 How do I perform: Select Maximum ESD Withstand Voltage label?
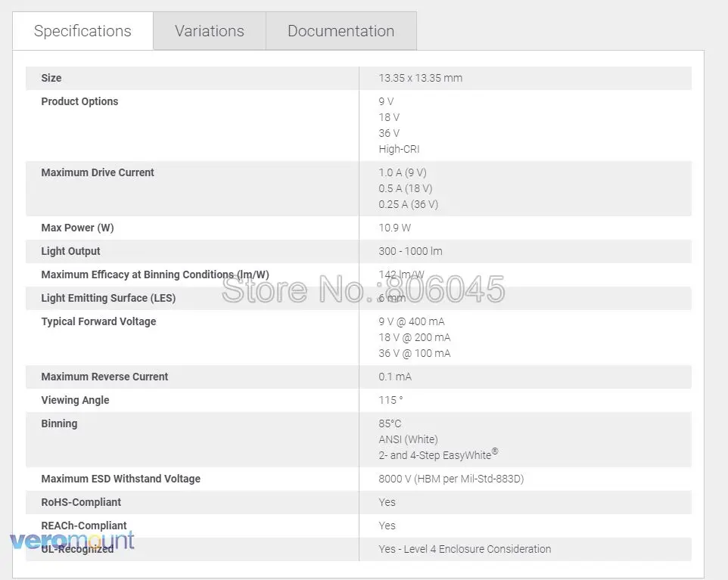(121, 479)
